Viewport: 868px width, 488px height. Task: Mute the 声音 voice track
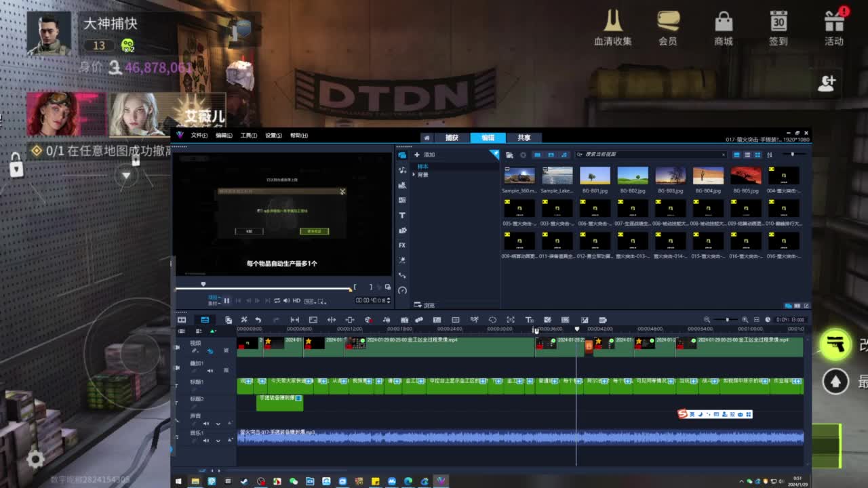pyautogui.click(x=206, y=424)
